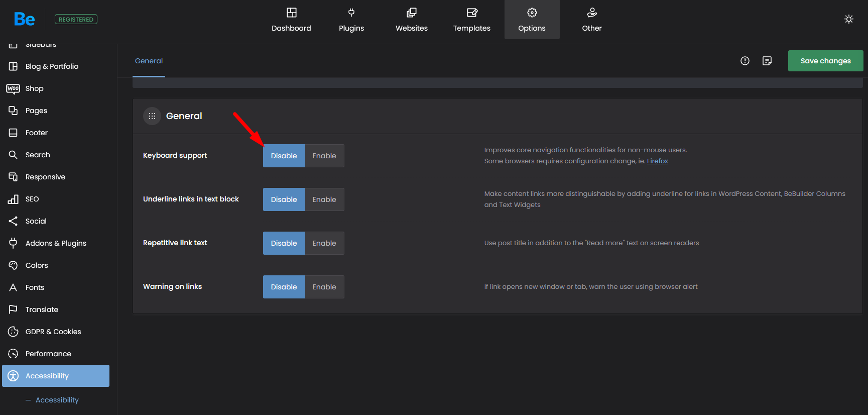This screenshot has width=868, height=415.
Task: Disable Keyboard support
Action: pyautogui.click(x=284, y=156)
